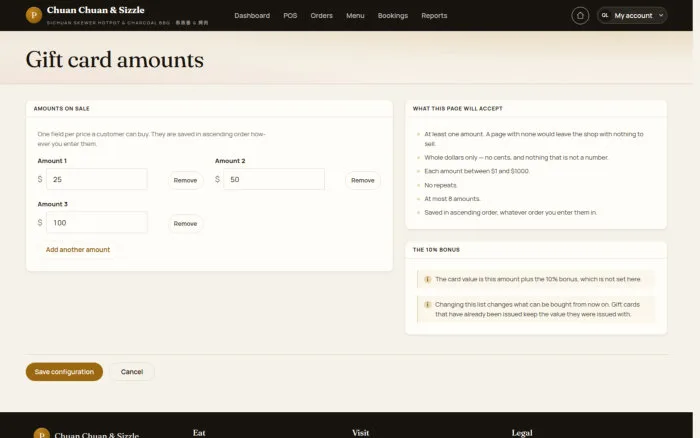
Task: Click the footer 'Eat' heading
Action: tap(199, 433)
